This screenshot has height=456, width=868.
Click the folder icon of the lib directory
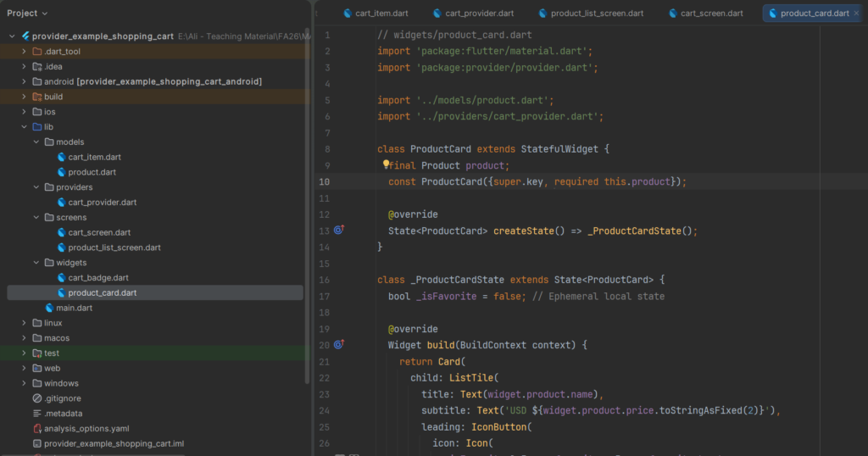[37, 127]
